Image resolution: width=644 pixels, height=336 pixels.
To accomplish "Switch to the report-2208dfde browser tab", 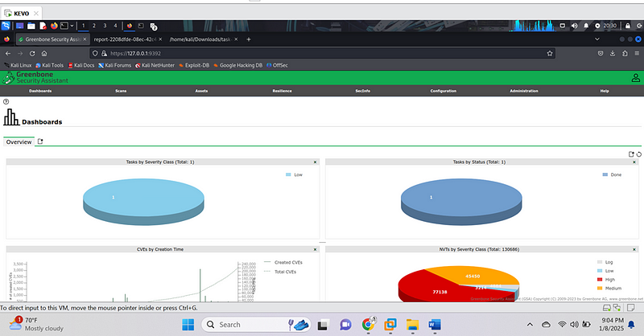I will coord(125,39).
